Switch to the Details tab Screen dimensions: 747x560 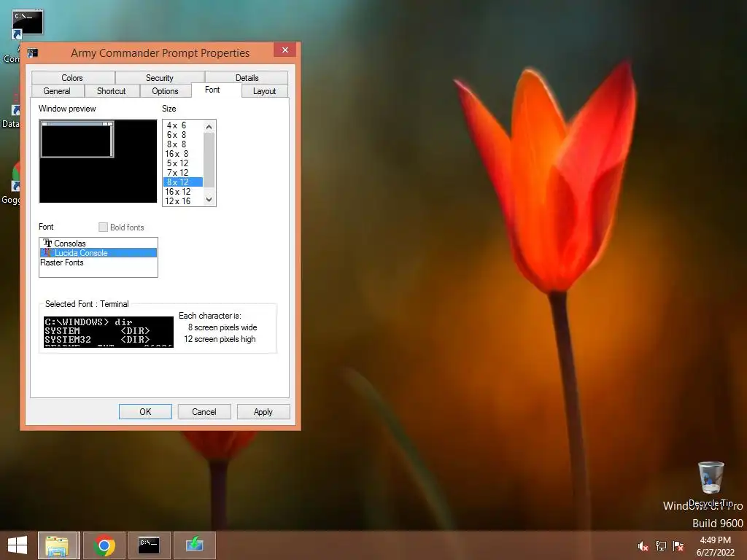point(247,77)
